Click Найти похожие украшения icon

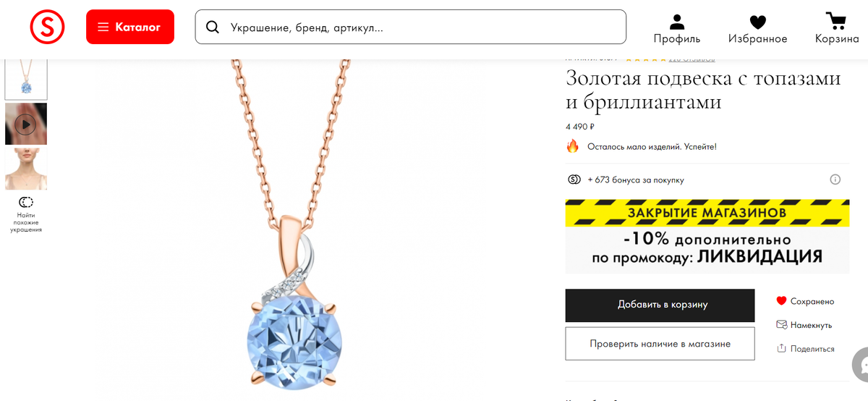coord(26,202)
